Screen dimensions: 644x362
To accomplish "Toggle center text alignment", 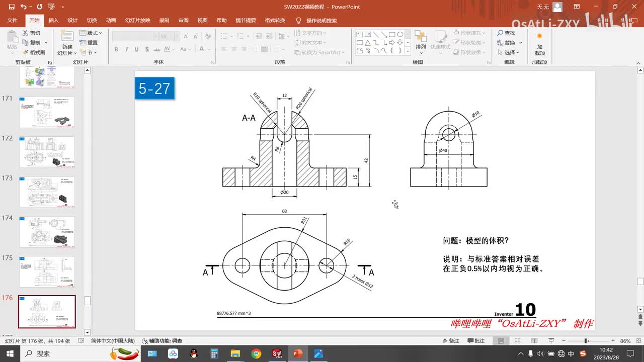I will point(234,49).
